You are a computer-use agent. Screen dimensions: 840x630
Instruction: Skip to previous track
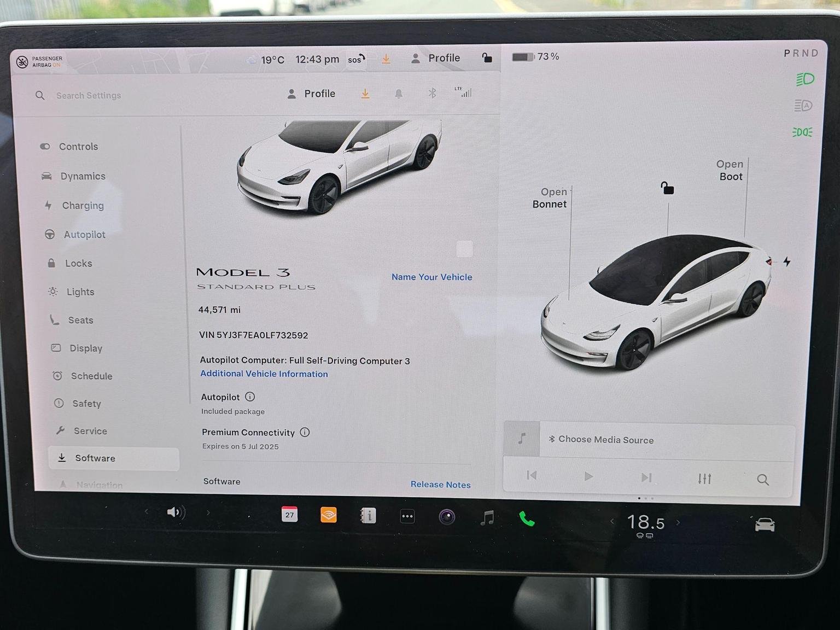click(x=532, y=475)
